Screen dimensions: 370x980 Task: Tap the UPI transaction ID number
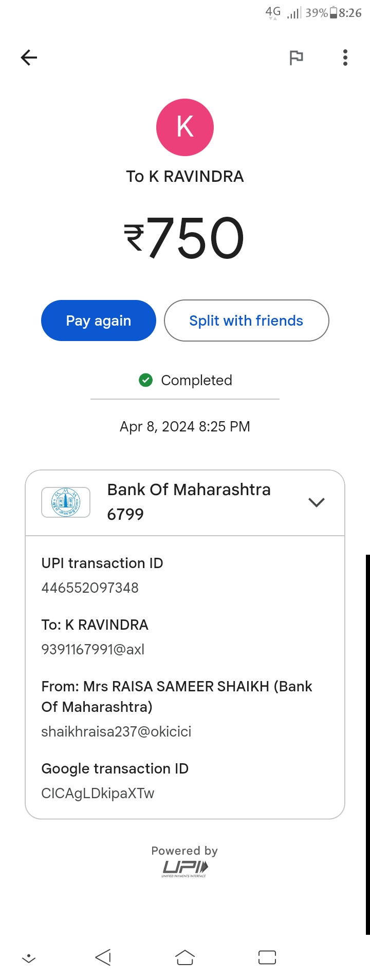pyautogui.click(x=90, y=588)
